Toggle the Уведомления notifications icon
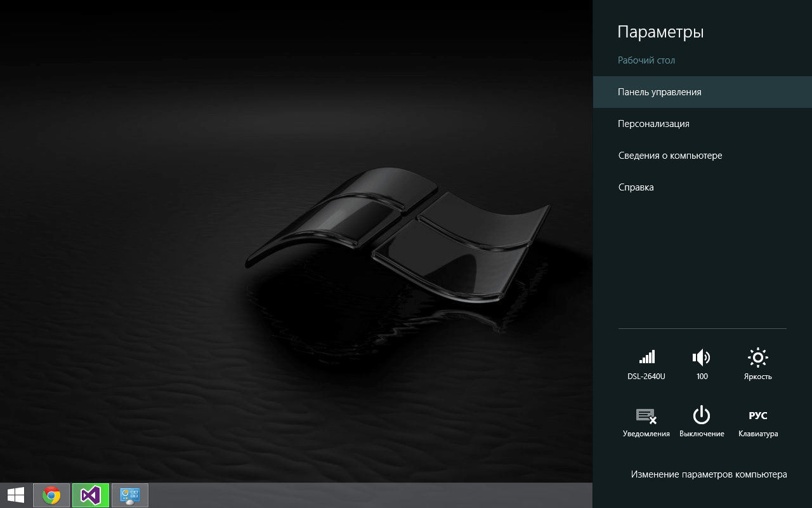This screenshot has height=508, width=812. 646,416
